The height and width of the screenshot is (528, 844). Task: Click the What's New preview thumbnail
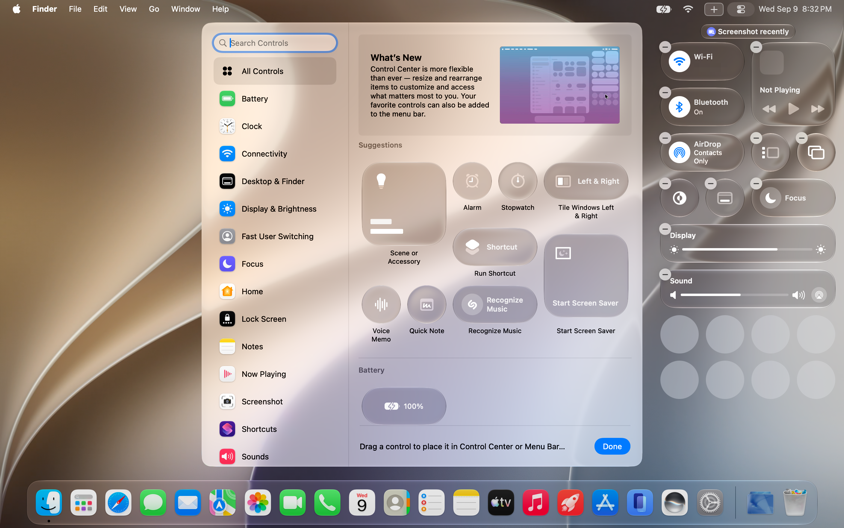pos(559,85)
